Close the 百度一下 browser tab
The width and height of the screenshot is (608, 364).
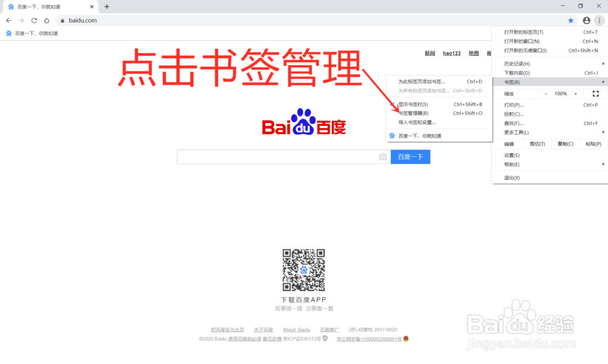point(92,7)
